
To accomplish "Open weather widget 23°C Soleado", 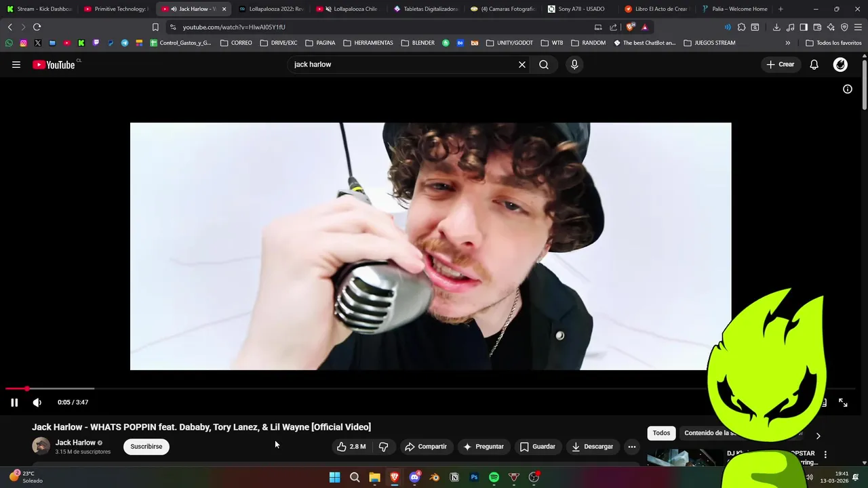I will click(x=25, y=477).
